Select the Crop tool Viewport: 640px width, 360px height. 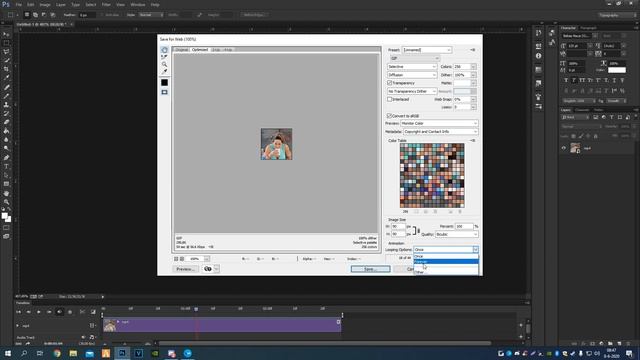[x=6, y=69]
